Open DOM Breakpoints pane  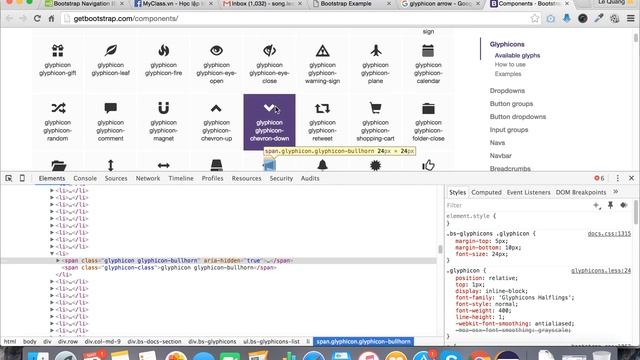tap(581, 192)
